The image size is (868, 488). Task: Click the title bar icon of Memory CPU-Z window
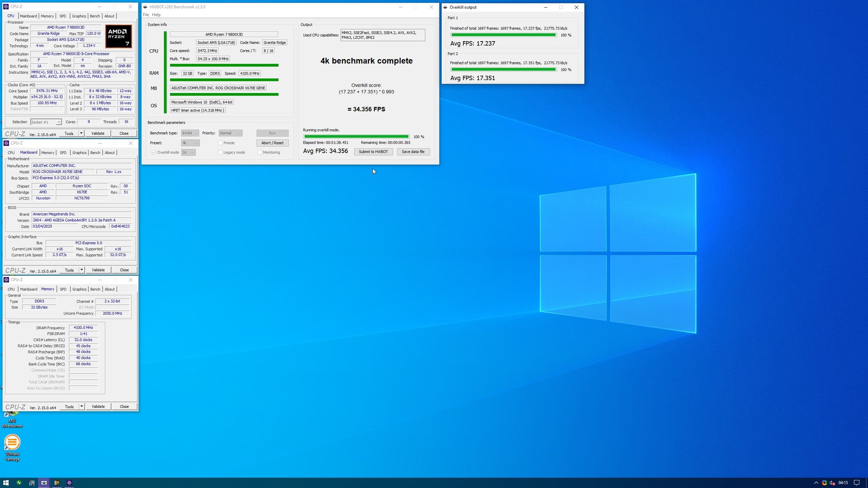[6, 280]
